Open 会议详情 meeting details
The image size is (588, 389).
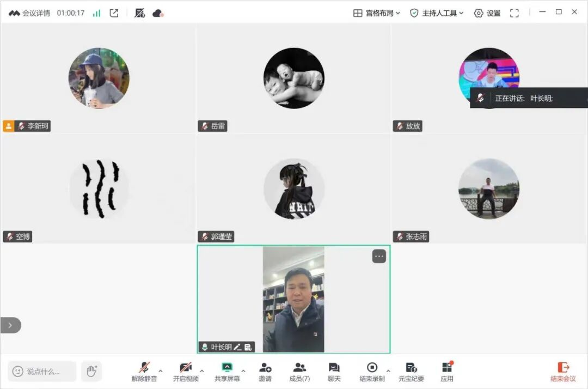[29, 13]
